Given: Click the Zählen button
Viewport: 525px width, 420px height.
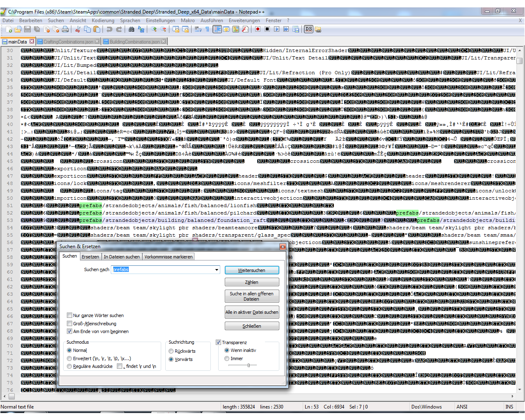Looking at the screenshot, I should pyautogui.click(x=251, y=282).
